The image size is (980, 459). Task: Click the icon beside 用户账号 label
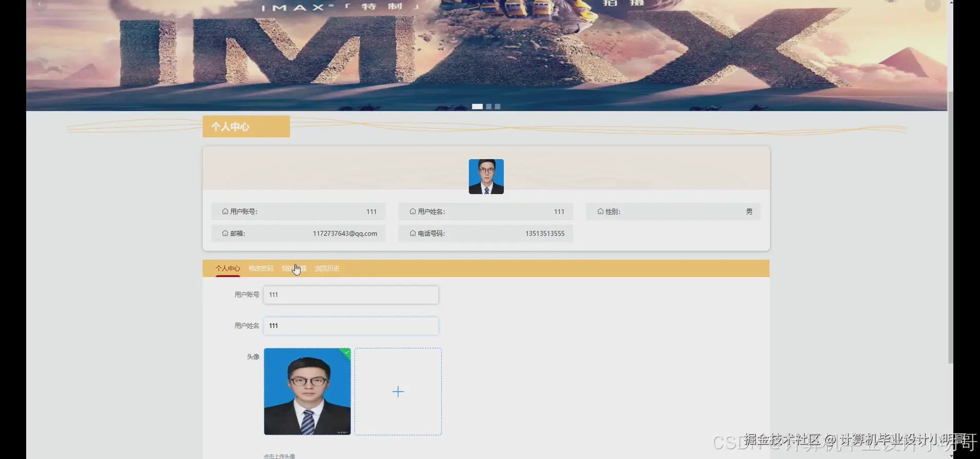point(225,212)
